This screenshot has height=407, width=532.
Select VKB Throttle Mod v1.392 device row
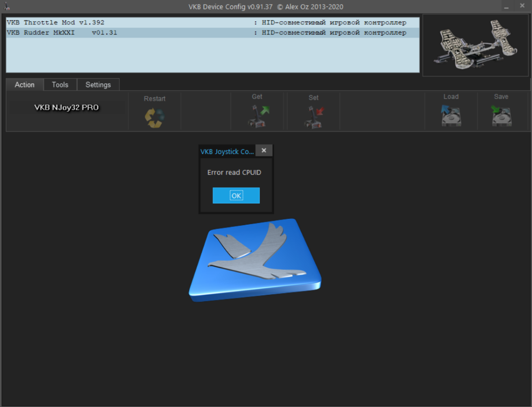213,23
